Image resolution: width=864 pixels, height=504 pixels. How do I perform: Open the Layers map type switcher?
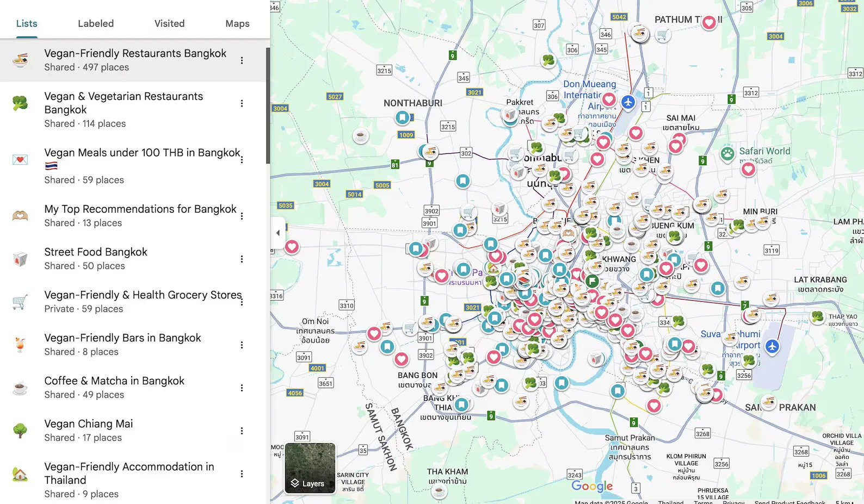coord(310,468)
